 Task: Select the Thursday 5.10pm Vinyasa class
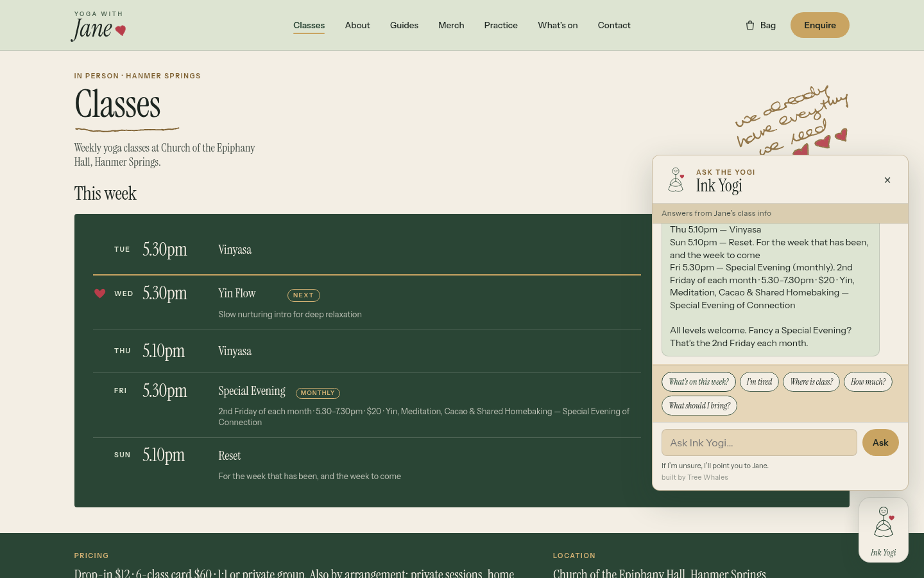367,351
